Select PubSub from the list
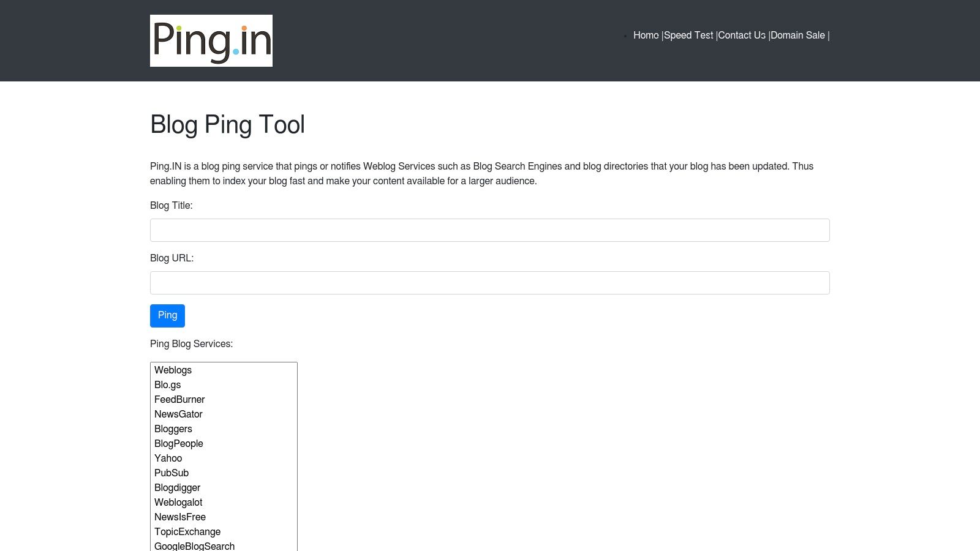 (x=171, y=473)
